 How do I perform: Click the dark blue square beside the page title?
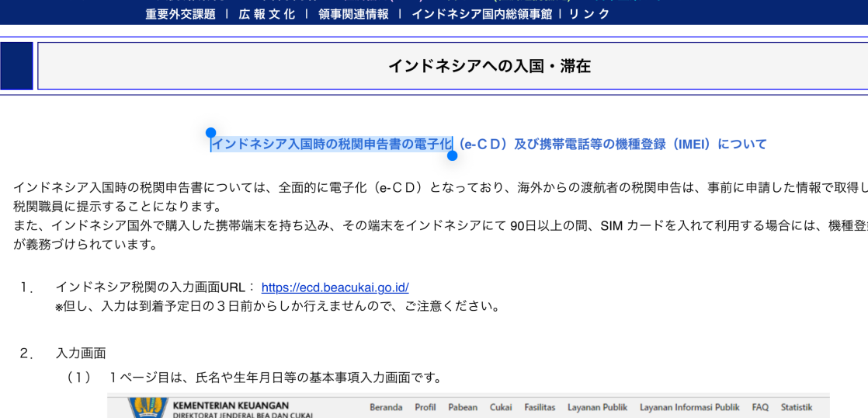[x=17, y=66]
